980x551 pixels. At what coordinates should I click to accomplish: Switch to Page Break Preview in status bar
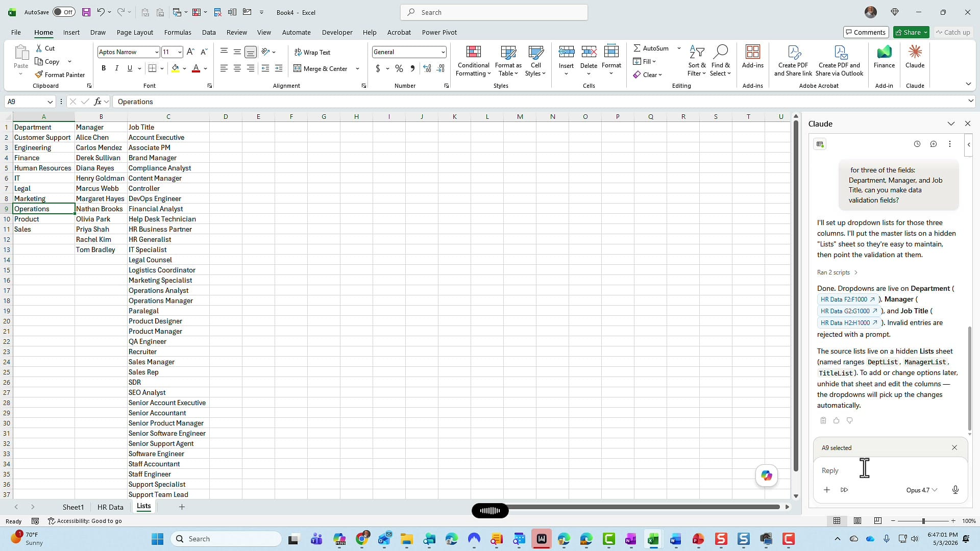878,521
